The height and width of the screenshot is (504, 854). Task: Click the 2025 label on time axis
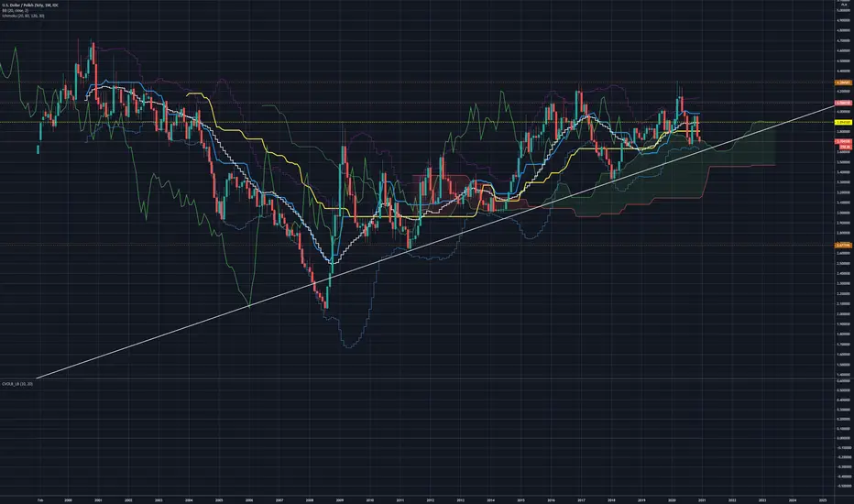pos(823,499)
